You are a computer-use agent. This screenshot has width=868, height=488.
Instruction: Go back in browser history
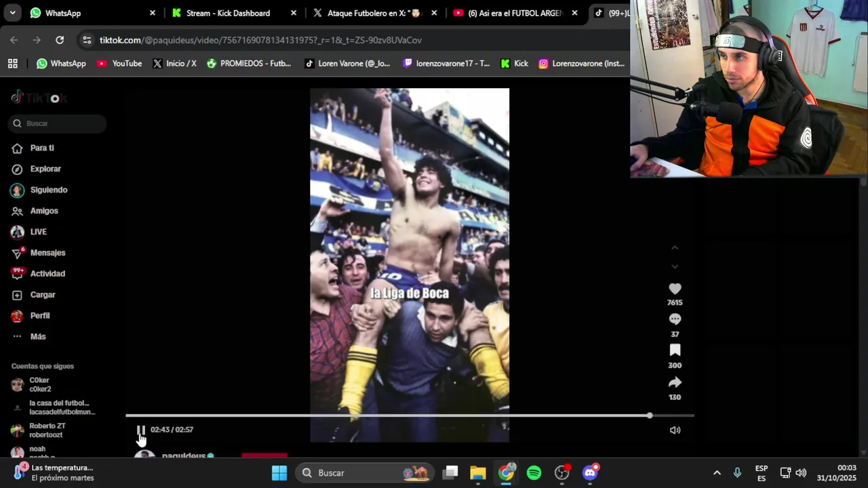(x=14, y=40)
